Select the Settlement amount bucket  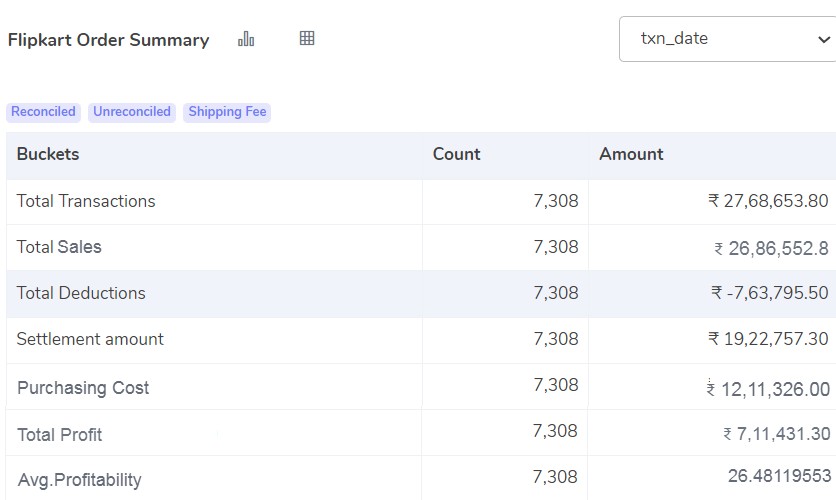90,339
